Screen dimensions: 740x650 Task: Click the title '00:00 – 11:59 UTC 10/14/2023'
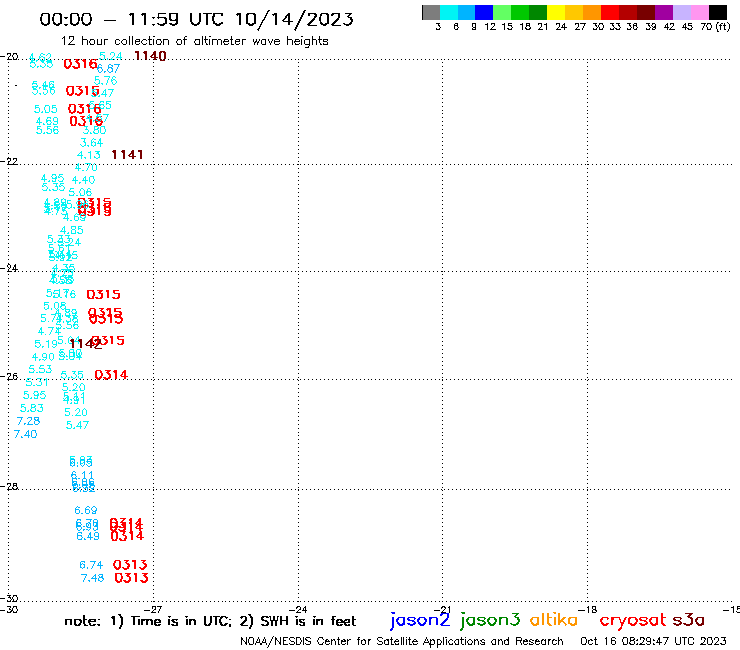click(x=196, y=19)
